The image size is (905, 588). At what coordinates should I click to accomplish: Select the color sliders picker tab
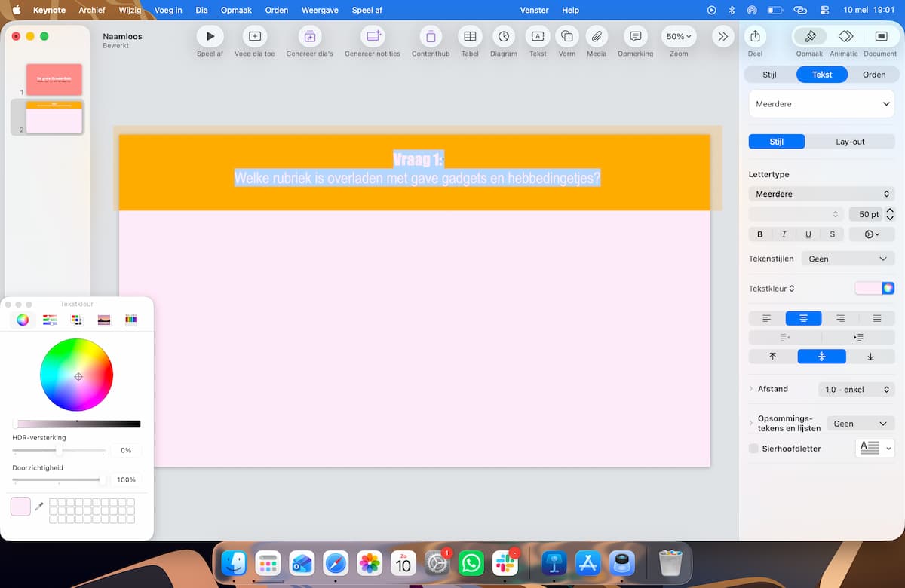point(50,320)
